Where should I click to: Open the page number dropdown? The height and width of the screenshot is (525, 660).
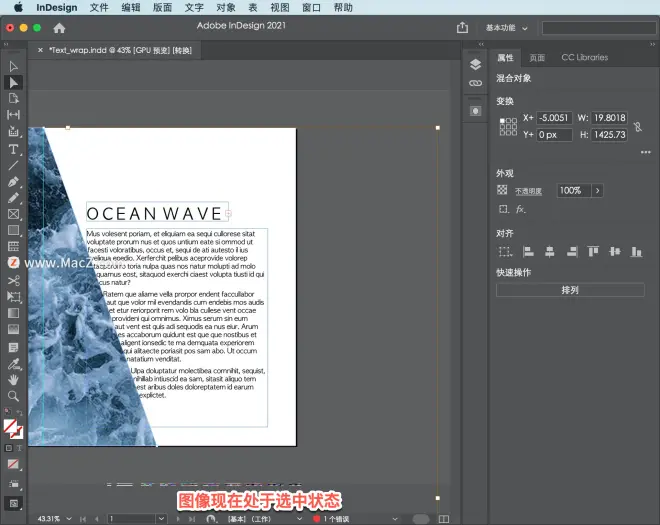click(161, 519)
